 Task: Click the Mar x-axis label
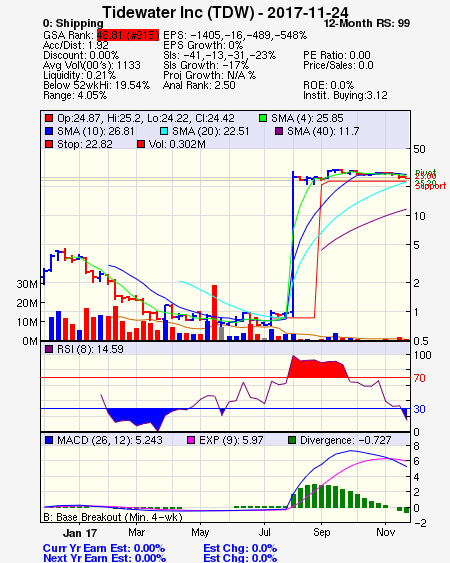pos(136,532)
